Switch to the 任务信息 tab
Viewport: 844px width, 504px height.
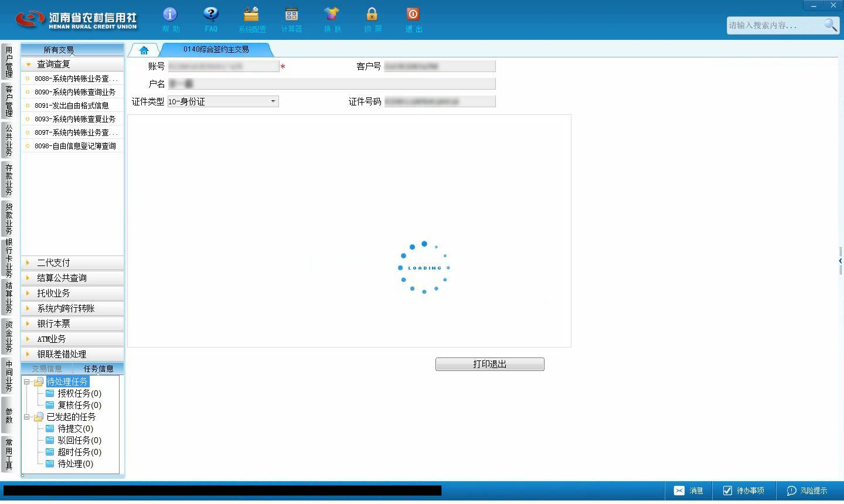(98, 369)
